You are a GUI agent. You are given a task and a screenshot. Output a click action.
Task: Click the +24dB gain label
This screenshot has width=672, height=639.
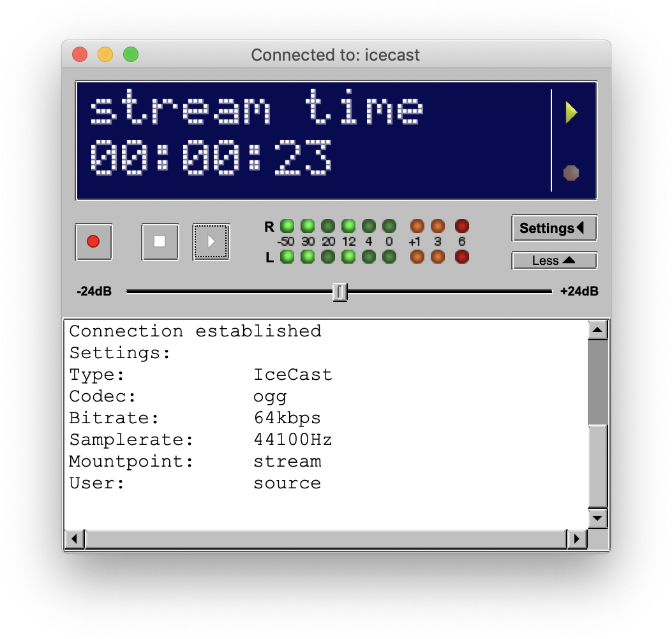pyautogui.click(x=579, y=292)
